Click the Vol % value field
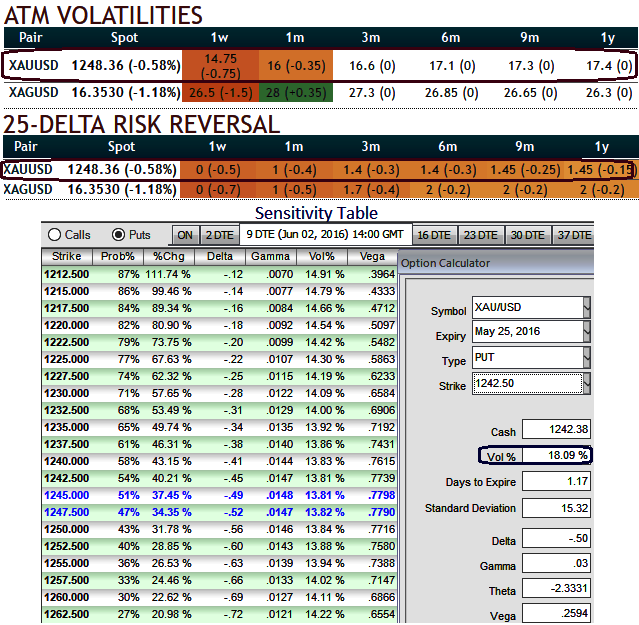This screenshot has height=625, width=639. point(557,456)
